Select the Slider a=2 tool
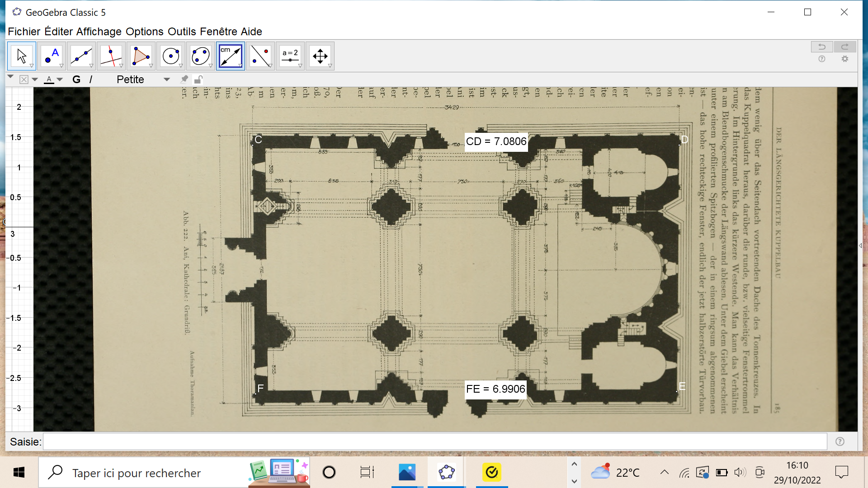This screenshot has width=868, height=488. pos(290,56)
